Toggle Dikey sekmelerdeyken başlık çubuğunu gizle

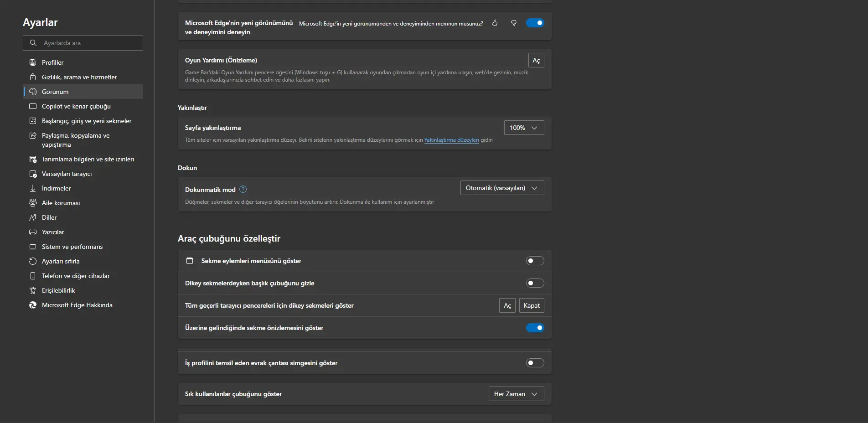[535, 283]
